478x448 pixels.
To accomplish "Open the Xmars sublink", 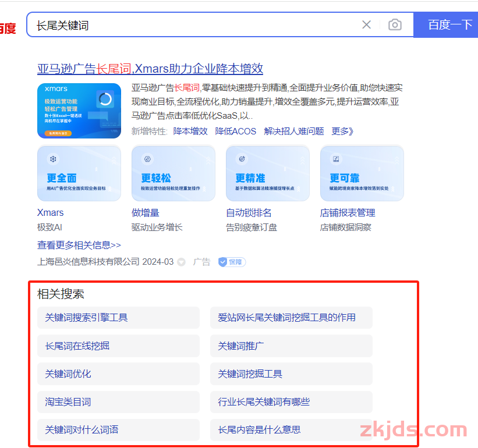I will click(x=50, y=212).
